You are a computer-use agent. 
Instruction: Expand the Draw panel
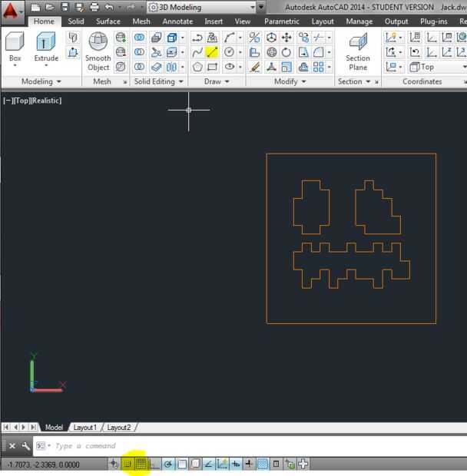point(217,81)
